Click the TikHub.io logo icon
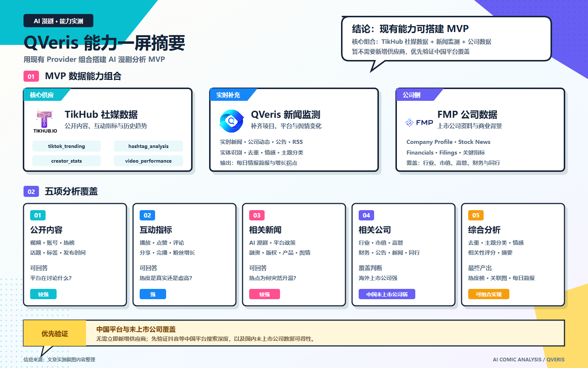This screenshot has width=588, height=368. click(x=45, y=121)
